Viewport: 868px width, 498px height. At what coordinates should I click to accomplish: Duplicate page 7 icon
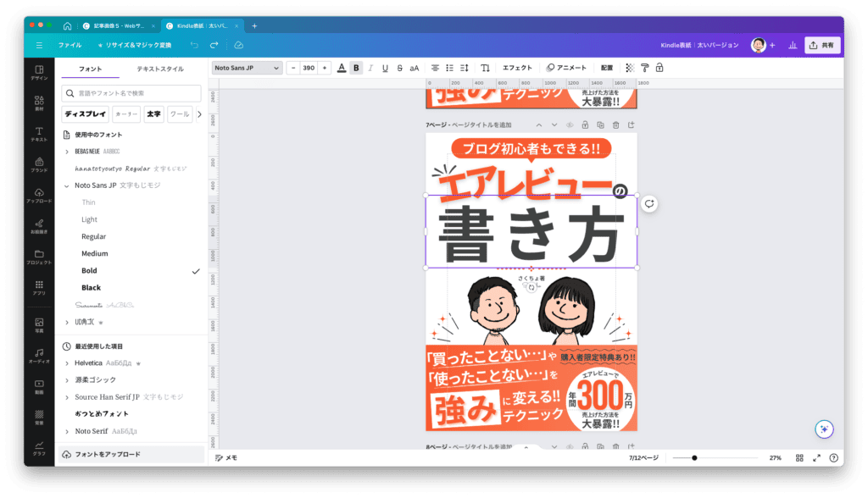(601, 125)
